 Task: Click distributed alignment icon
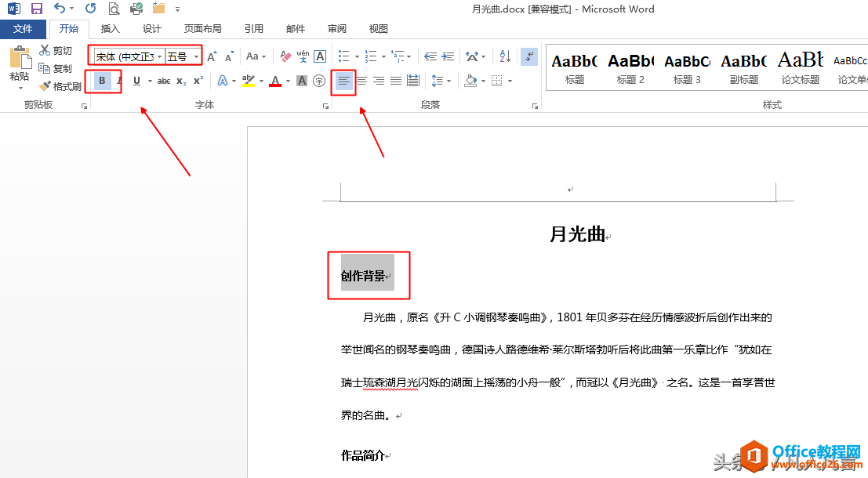tap(413, 81)
